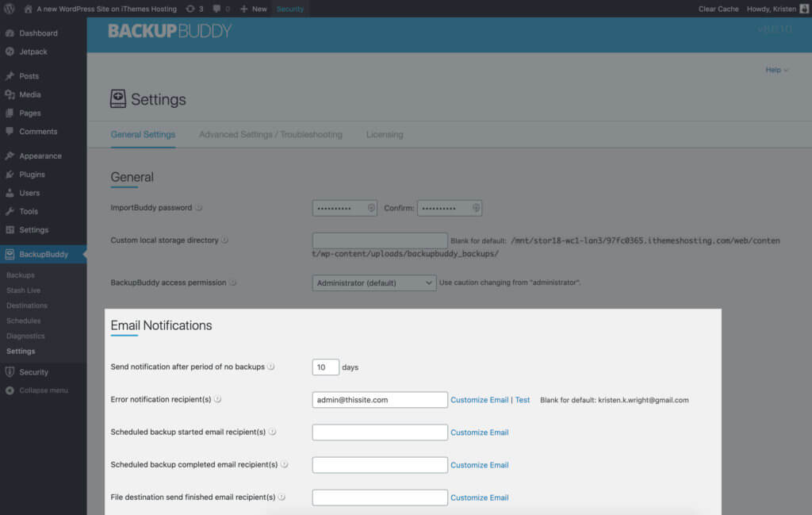
Task: Open Backups submenu item
Action: click(x=21, y=275)
